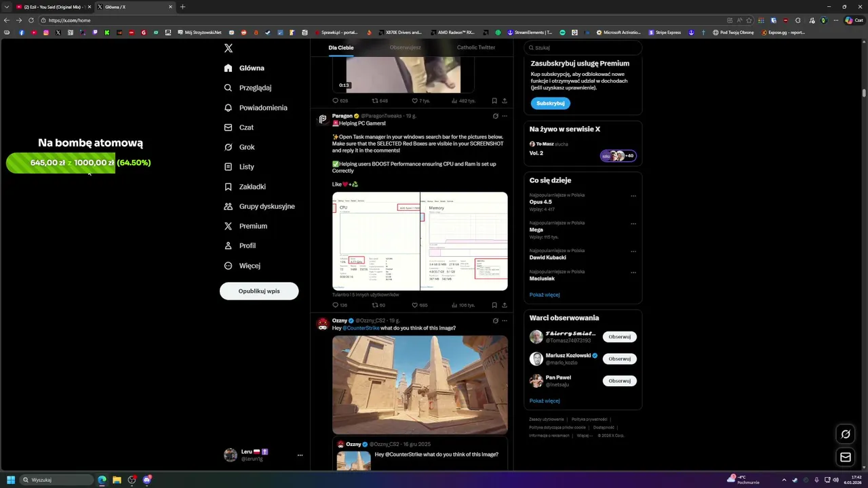Open Grupy dyskusyjne in sidebar
The height and width of the screenshot is (488, 868).
click(259, 206)
